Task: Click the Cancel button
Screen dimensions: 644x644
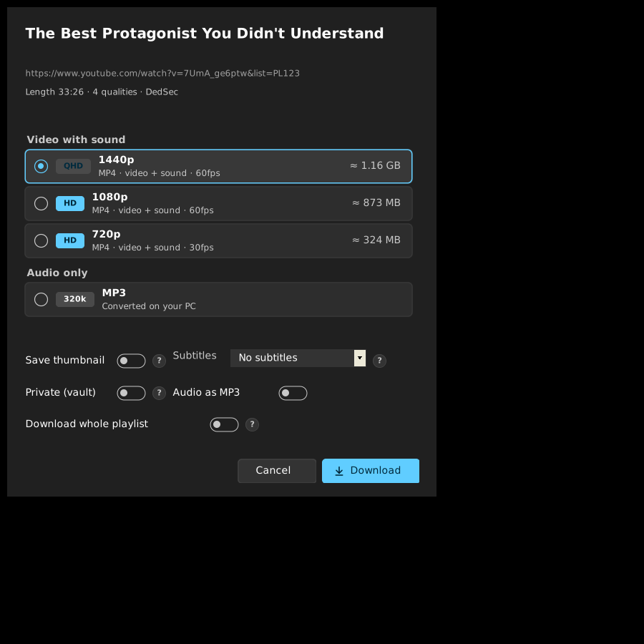Action: point(277,471)
